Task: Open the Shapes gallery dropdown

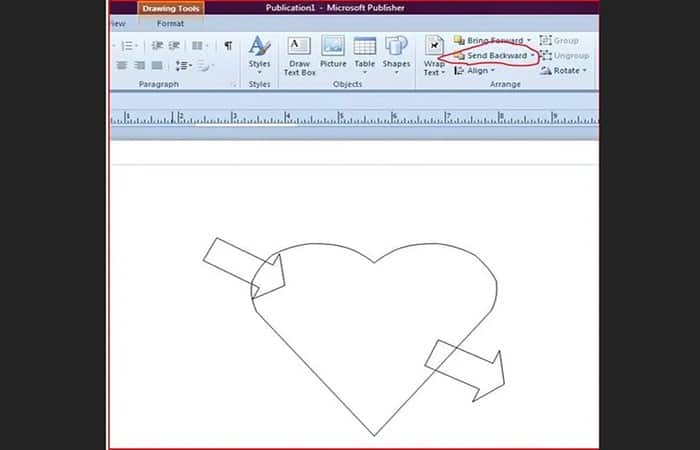Action: click(396, 72)
